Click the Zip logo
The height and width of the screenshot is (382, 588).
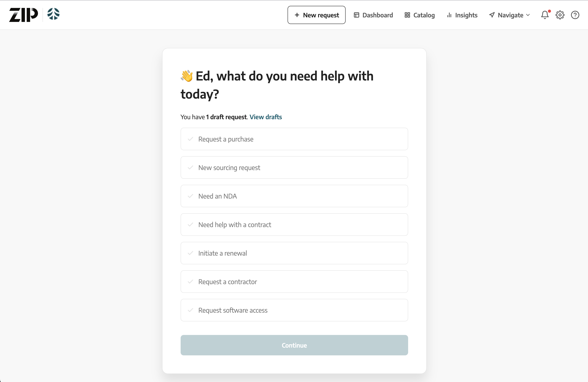23,15
